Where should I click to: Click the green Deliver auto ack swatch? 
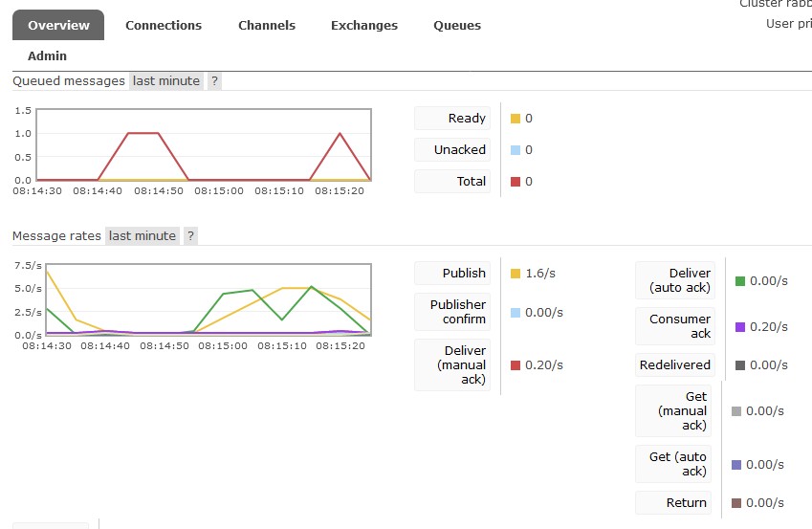[740, 281]
